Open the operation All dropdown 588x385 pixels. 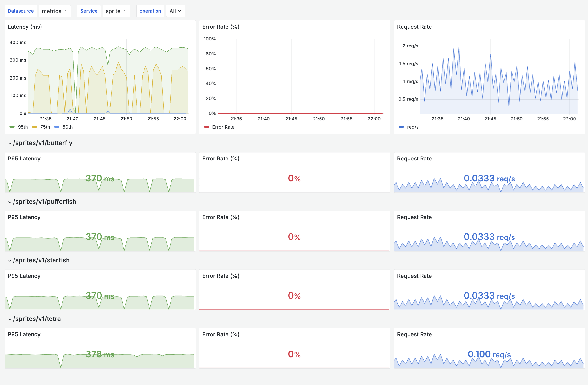click(175, 11)
